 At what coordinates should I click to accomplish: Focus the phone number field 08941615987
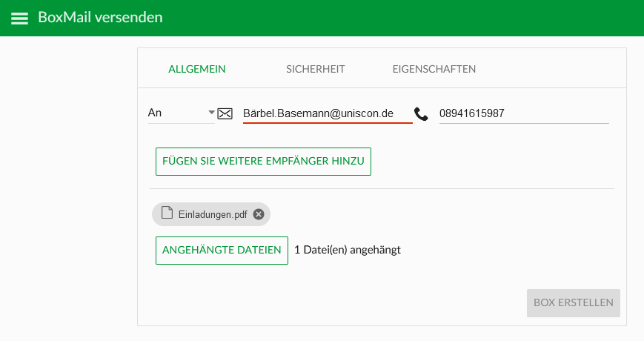[524, 113]
